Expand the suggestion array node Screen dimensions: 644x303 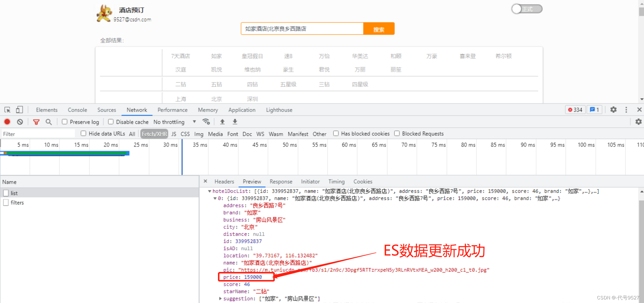(x=220, y=299)
